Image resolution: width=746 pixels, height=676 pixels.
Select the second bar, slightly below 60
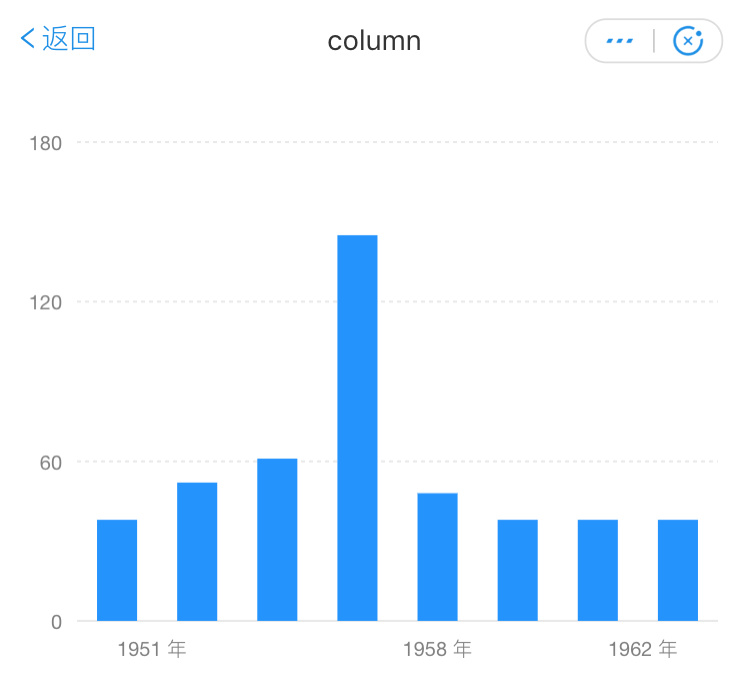197,551
